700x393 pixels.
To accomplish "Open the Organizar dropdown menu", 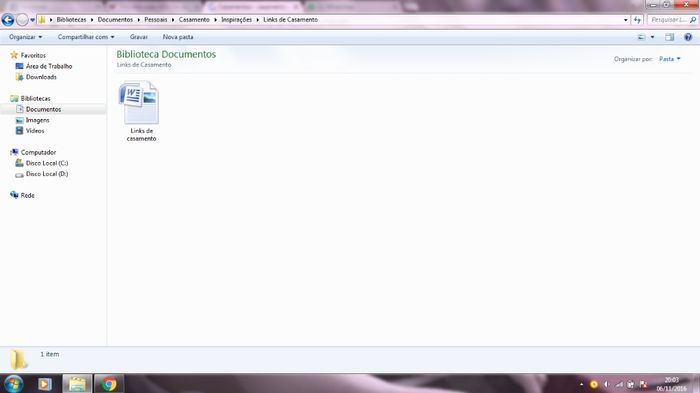I will coord(25,37).
